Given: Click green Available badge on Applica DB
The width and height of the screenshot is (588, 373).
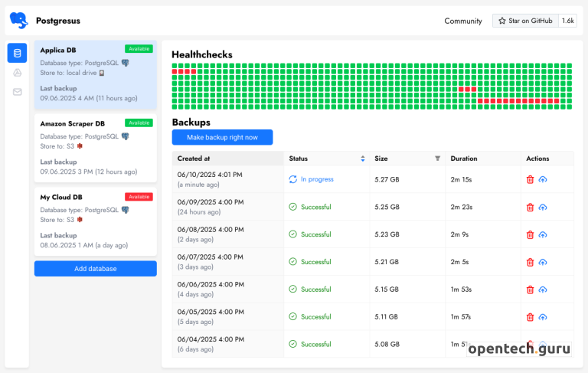Looking at the screenshot, I should [x=139, y=49].
